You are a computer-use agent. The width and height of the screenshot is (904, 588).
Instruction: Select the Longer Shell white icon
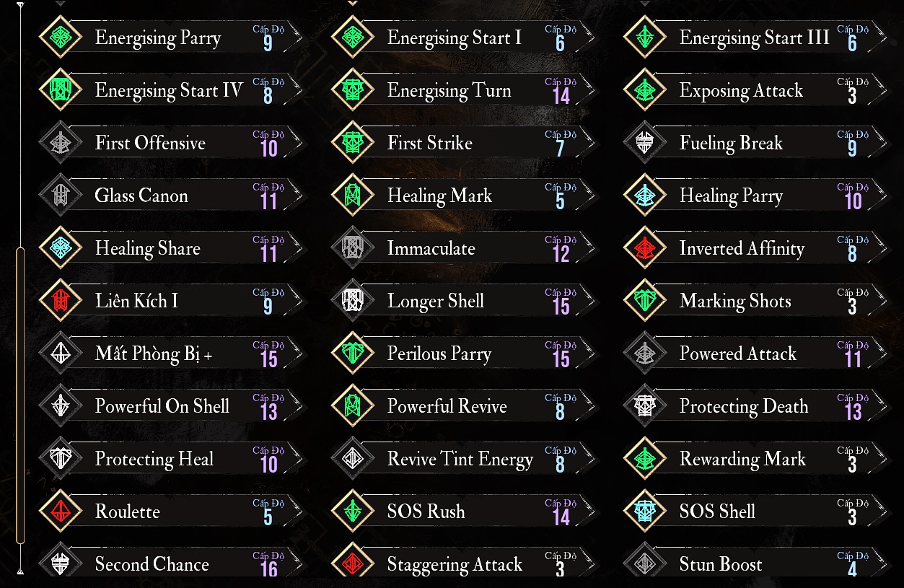point(353,301)
